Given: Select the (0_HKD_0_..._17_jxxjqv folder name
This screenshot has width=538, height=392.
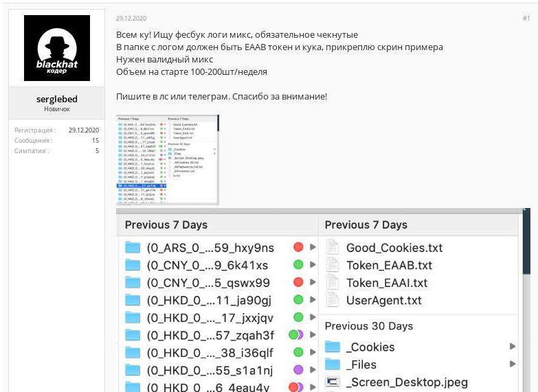Looking at the screenshot, I should coord(210,319).
